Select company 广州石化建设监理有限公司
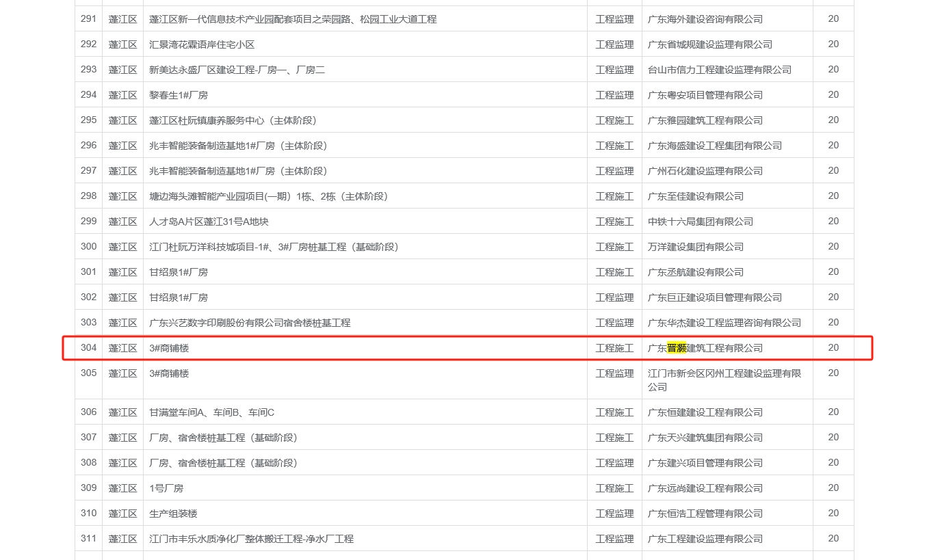Image resolution: width=940 pixels, height=560 pixels. pos(705,171)
